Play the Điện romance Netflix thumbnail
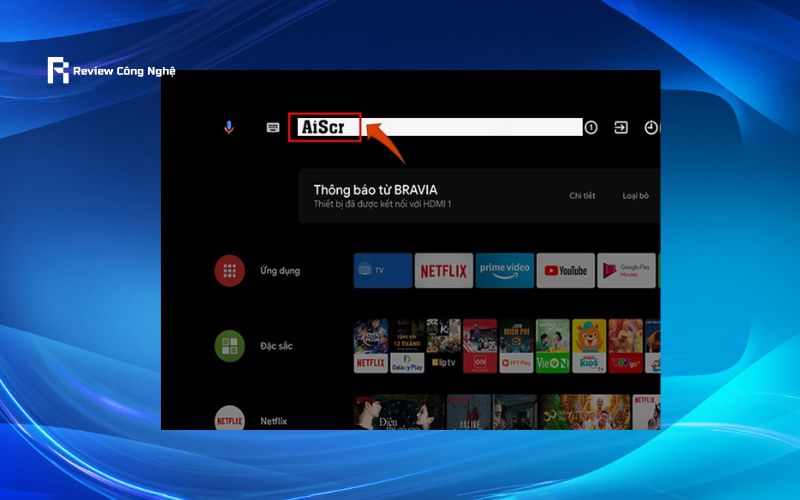Viewport: 800px width, 500px height. coord(399,412)
